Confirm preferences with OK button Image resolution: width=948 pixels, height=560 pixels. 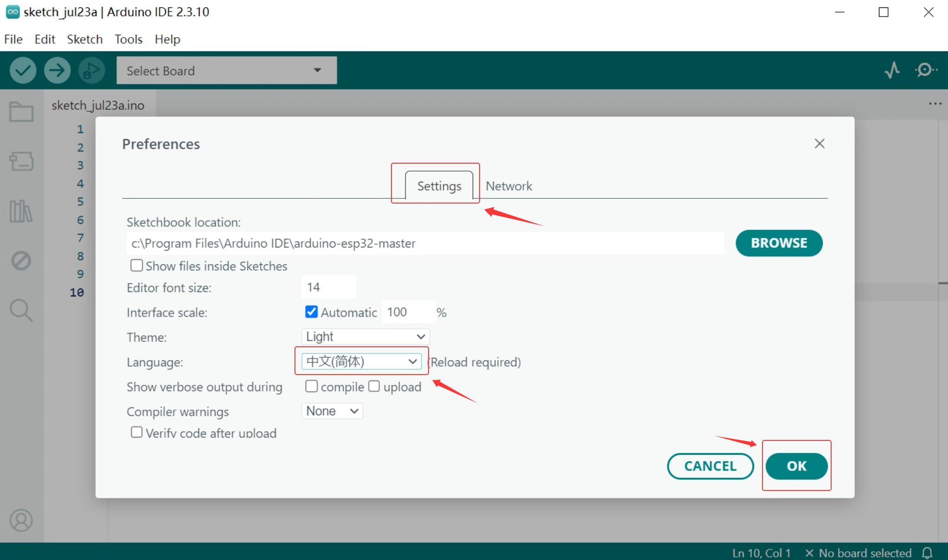point(796,466)
